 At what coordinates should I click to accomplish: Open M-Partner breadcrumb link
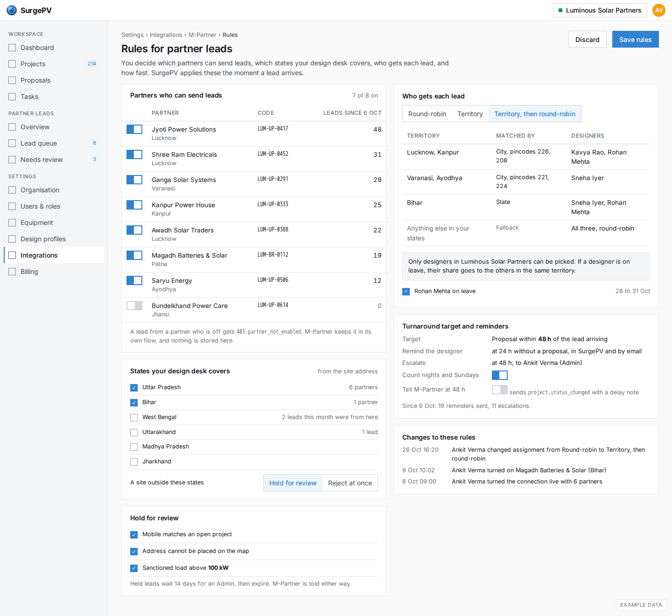(202, 35)
